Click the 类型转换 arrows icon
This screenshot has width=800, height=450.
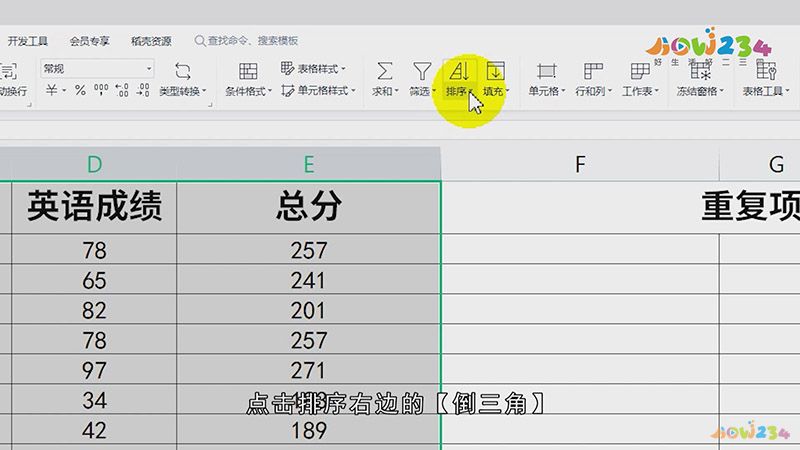pos(183,71)
